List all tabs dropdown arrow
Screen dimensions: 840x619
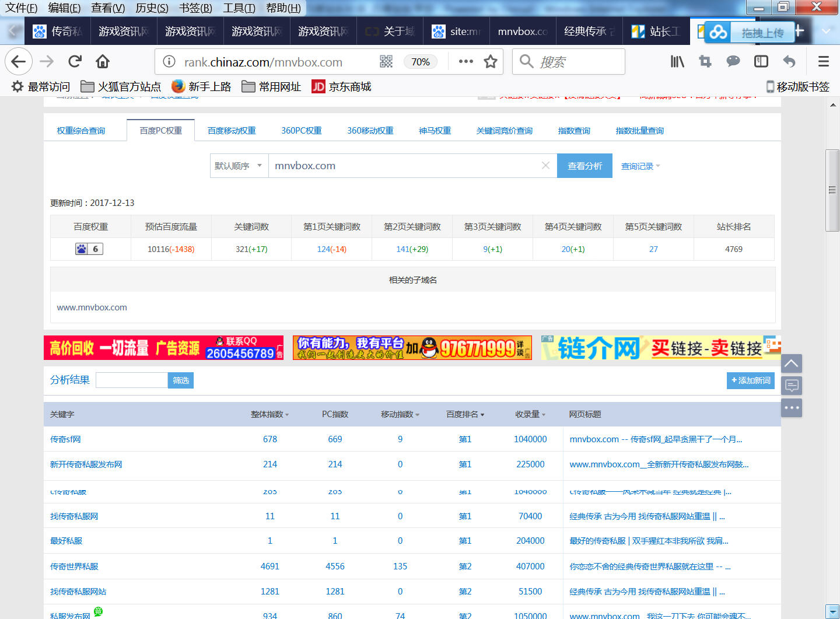[x=826, y=31]
